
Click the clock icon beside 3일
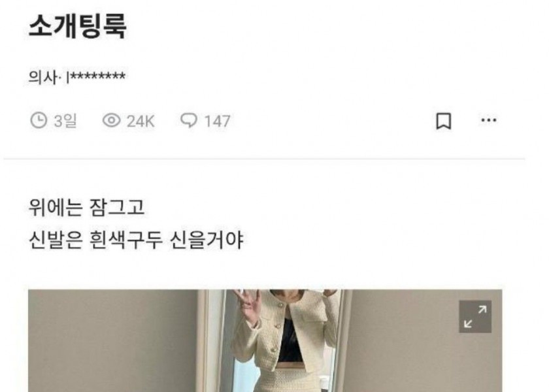coord(38,120)
